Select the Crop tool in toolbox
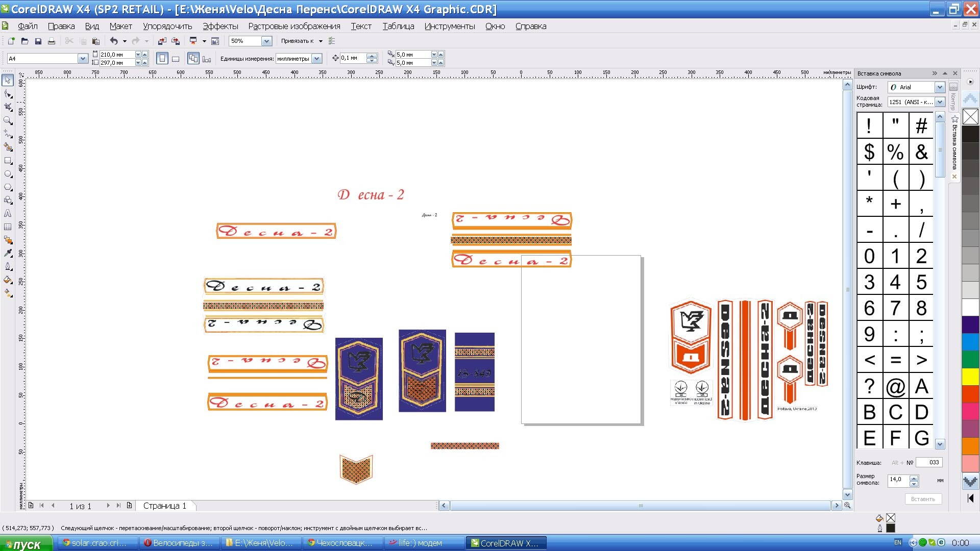The height and width of the screenshot is (551, 980). (x=8, y=107)
